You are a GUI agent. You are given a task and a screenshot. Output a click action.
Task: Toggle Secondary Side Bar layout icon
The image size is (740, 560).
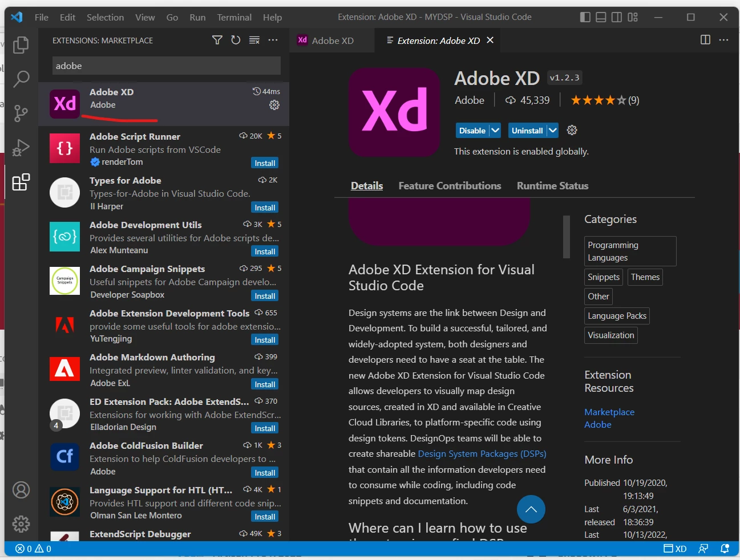tap(617, 17)
